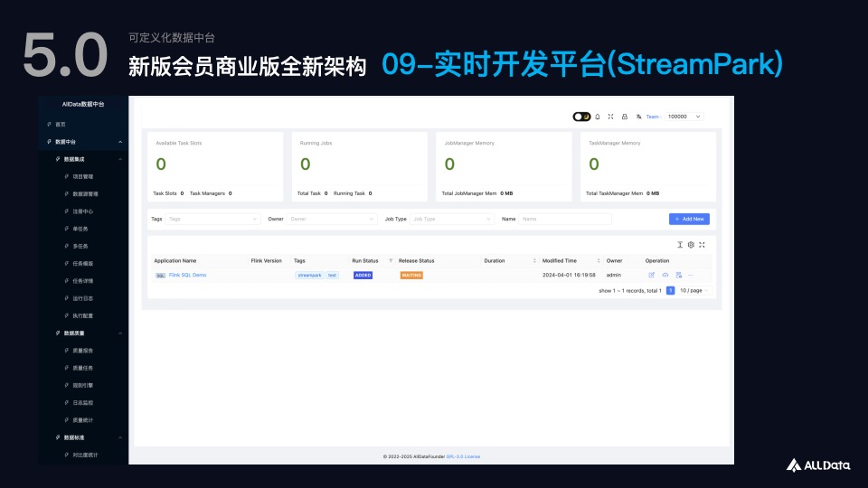Open the Run Status filter icon

391,260
